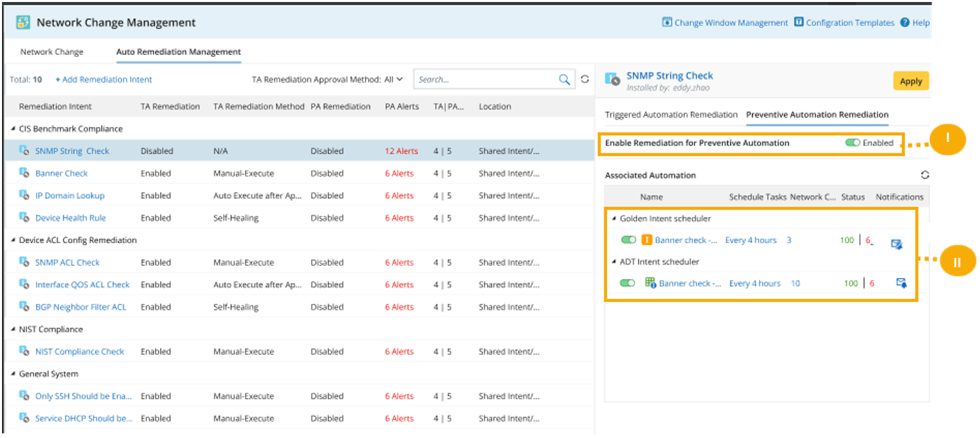Collapse the CIS Benchmark Compliance group
This screenshot has width=980, height=438.
coord(13,129)
